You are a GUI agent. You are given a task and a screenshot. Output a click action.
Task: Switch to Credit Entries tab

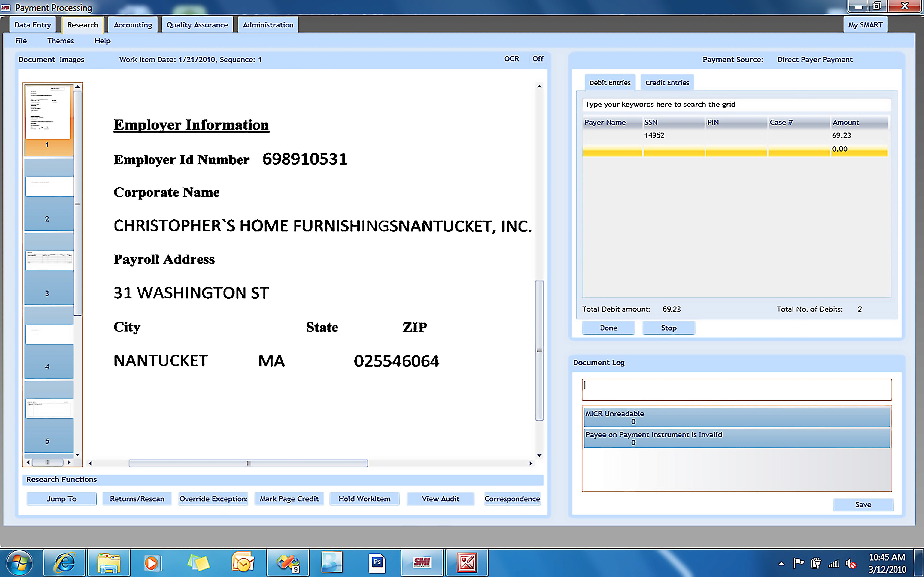(x=667, y=83)
